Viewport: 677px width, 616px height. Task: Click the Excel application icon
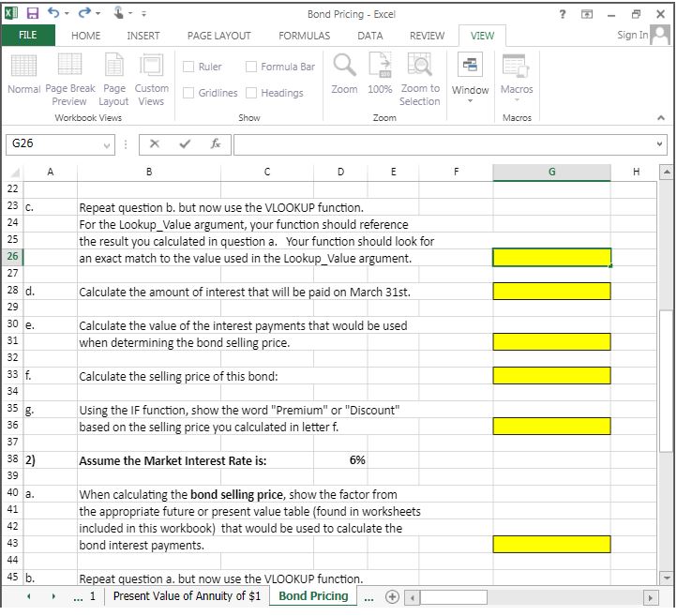pos(11,13)
